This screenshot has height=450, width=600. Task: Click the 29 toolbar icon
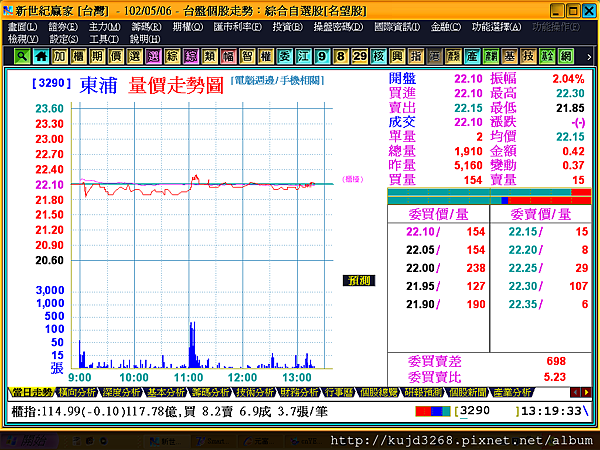359,57
